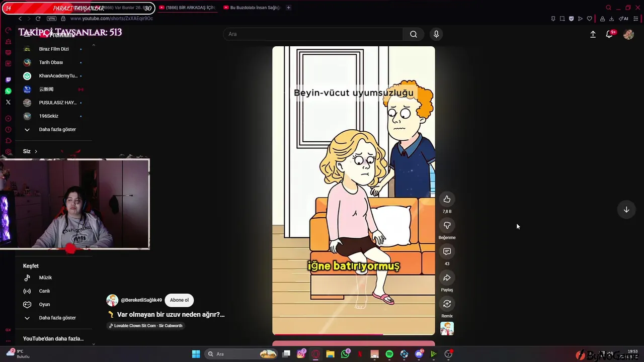Viewport: 644px width, 362px height.
Task: Open the AI assistant button in toolbar
Action: (623, 19)
